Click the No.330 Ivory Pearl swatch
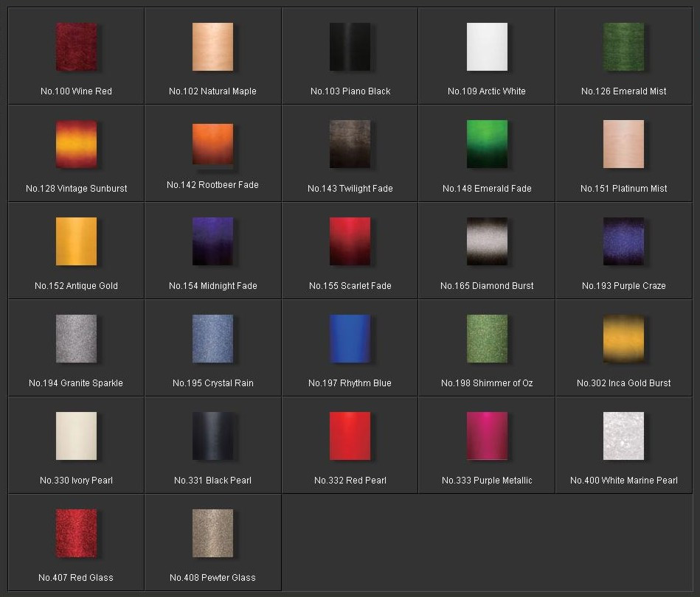The width and height of the screenshot is (700, 597). (76, 436)
